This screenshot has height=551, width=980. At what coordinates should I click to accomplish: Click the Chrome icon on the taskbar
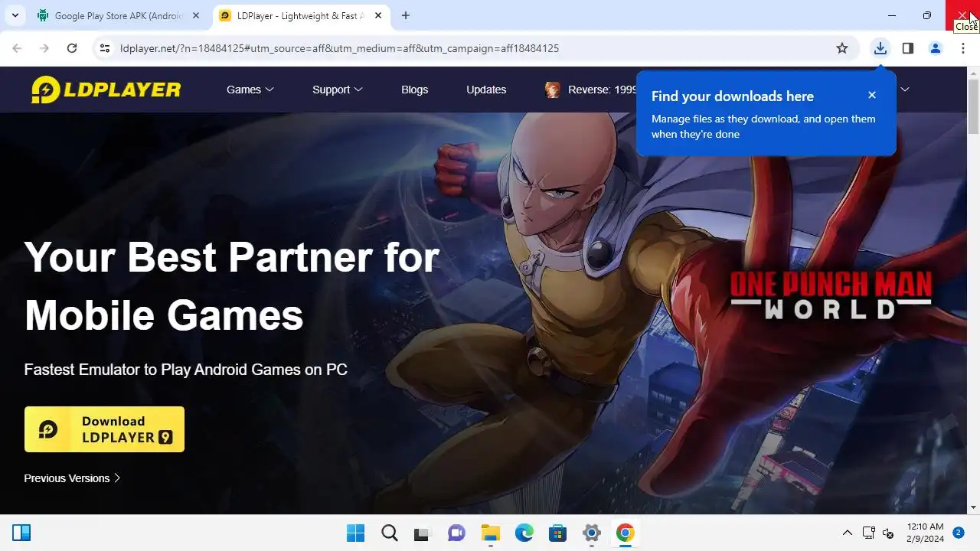(625, 533)
